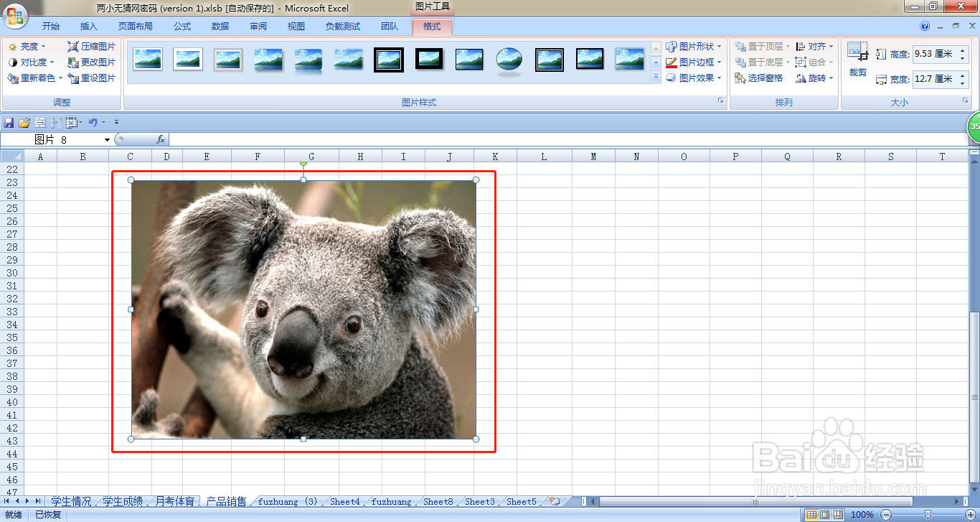Image resolution: width=980 pixels, height=522 pixels.
Task: Click the 重设图片 reset picture button
Action: coord(91,78)
